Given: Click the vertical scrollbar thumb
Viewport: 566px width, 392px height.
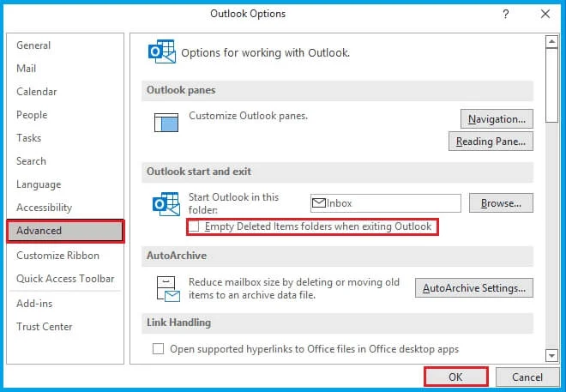Looking at the screenshot, I should [551, 86].
